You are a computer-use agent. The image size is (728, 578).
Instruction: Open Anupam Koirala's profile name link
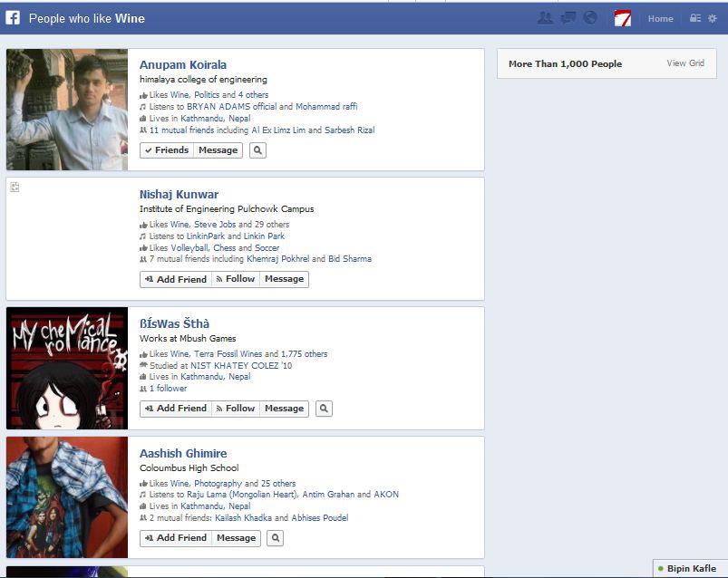point(183,65)
